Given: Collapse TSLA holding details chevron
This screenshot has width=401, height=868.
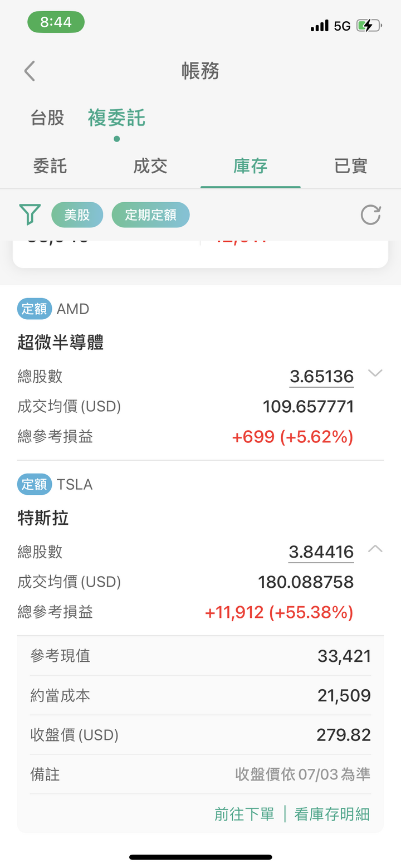Looking at the screenshot, I should 375,549.
